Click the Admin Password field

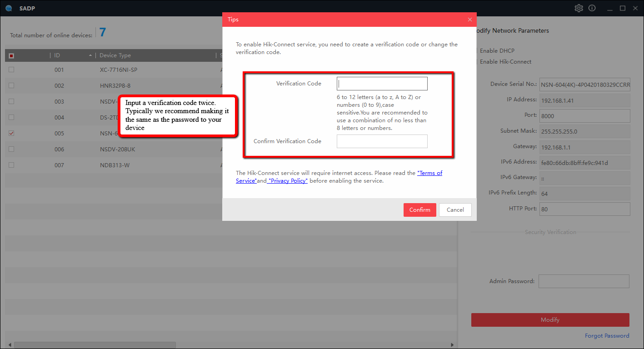tap(584, 281)
